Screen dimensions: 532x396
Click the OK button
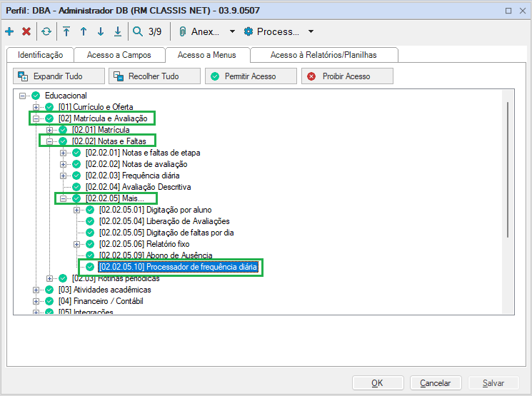(378, 383)
